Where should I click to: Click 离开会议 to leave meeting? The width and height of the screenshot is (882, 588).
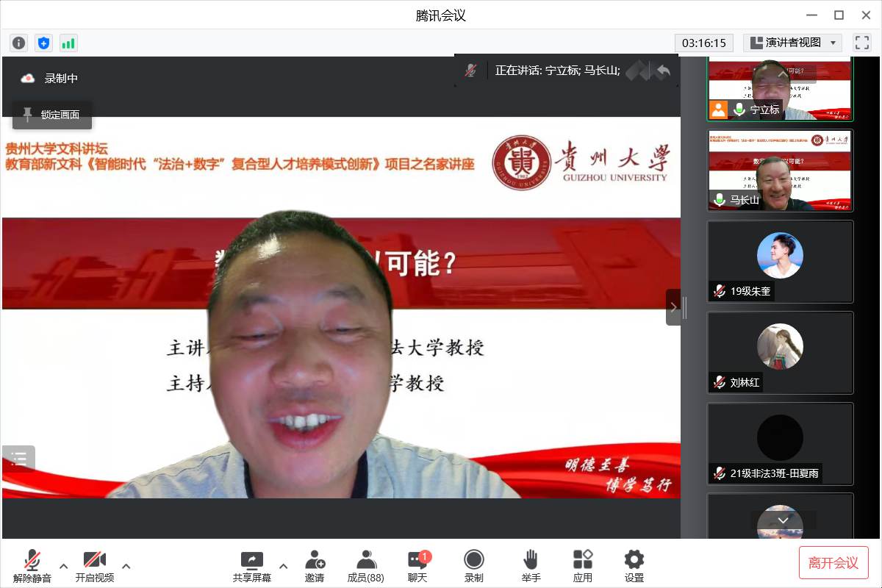click(833, 563)
